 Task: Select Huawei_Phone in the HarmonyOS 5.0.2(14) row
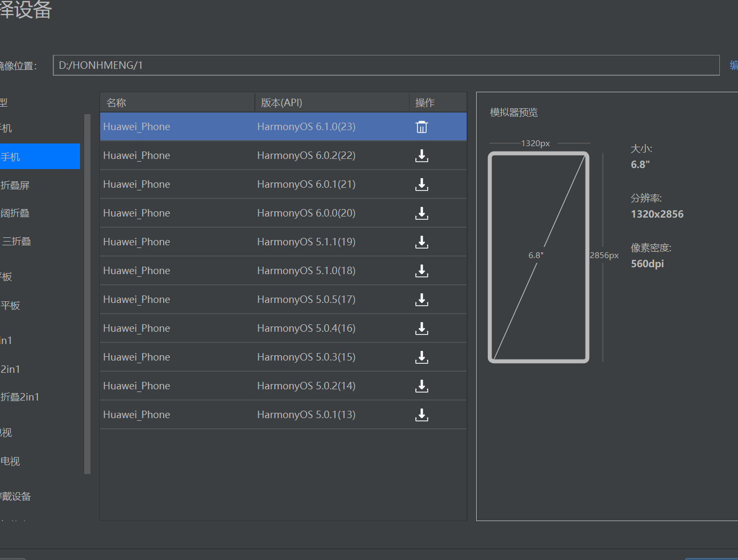click(x=137, y=386)
